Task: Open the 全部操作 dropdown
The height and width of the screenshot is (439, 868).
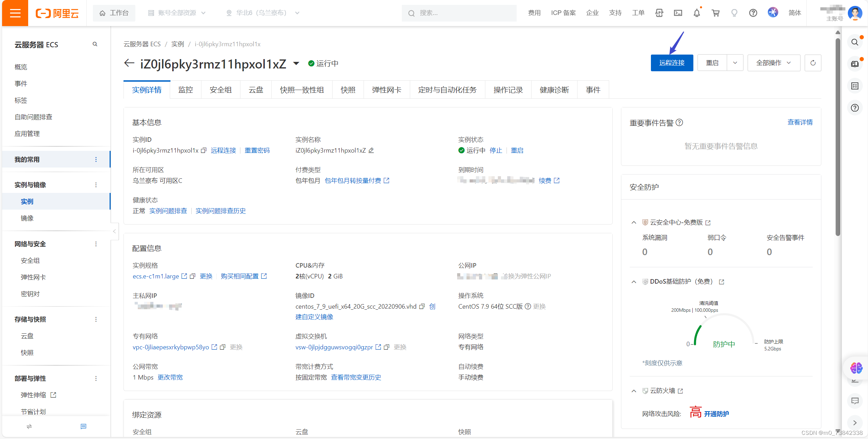Action: point(774,63)
